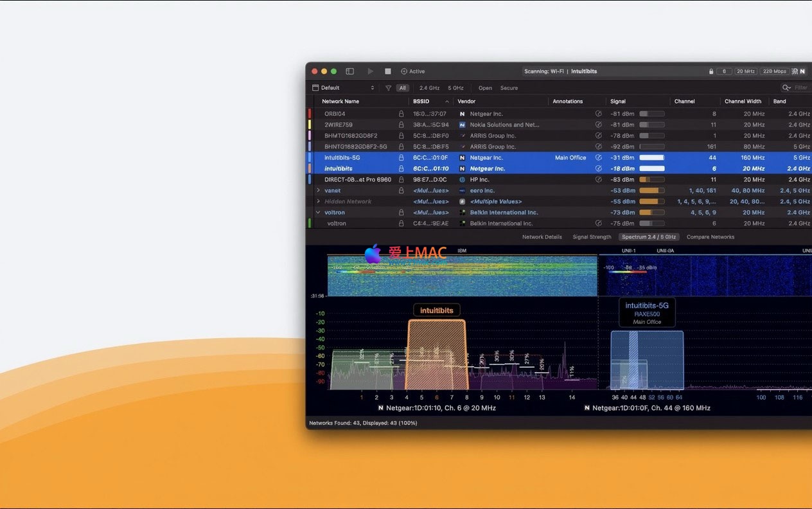Click the ORBI04 row annotation icon
Viewport: 812px width, 509px height.
pyautogui.click(x=599, y=114)
